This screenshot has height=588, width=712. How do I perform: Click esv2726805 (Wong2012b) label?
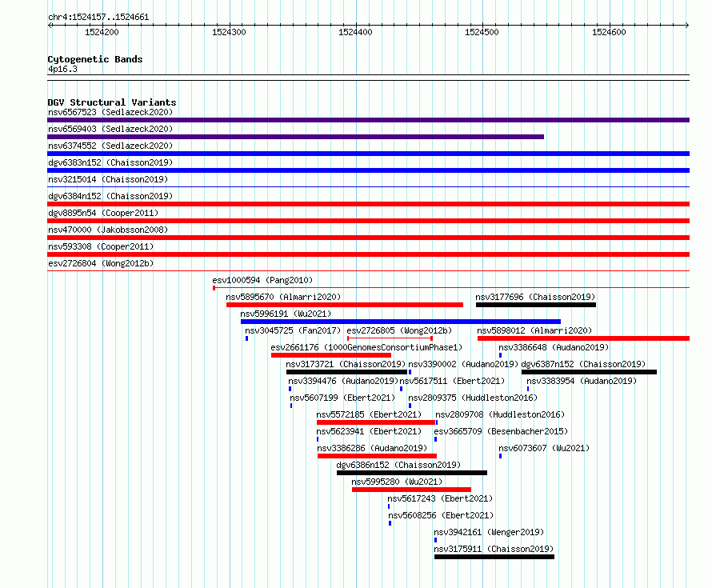click(x=399, y=330)
